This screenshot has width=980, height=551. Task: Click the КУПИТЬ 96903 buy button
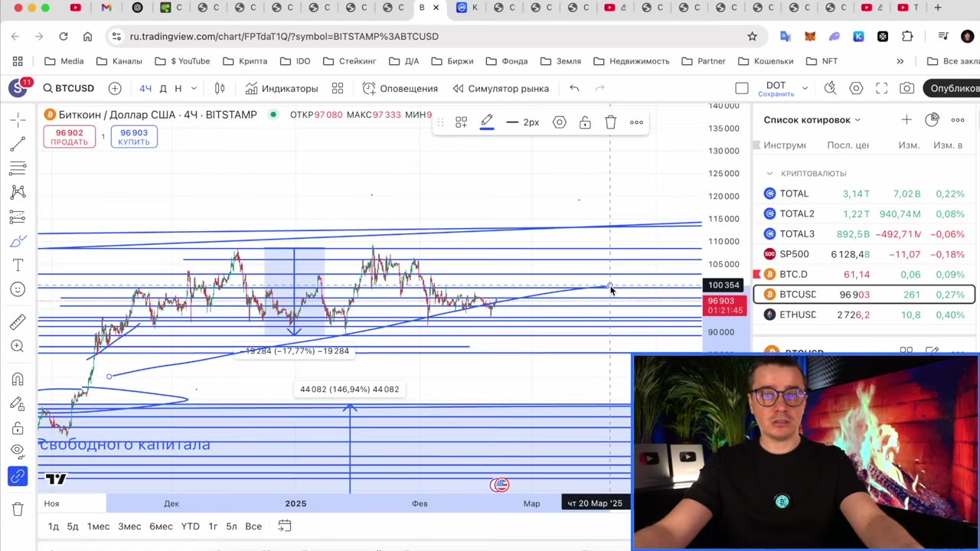coord(134,137)
